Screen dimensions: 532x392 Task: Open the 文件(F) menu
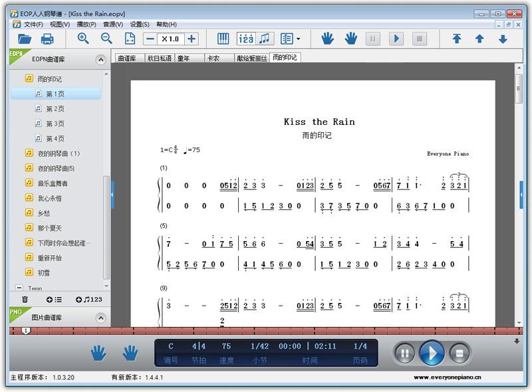pyautogui.click(x=33, y=25)
